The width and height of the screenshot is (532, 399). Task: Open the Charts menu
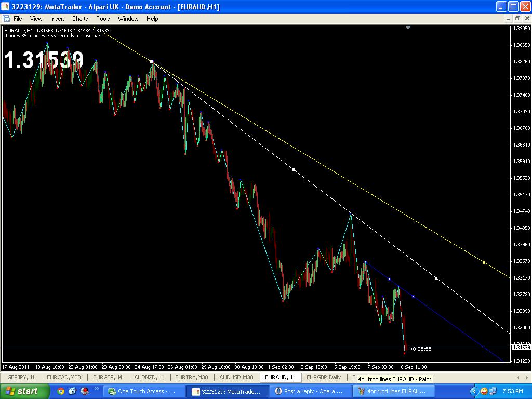80,19
